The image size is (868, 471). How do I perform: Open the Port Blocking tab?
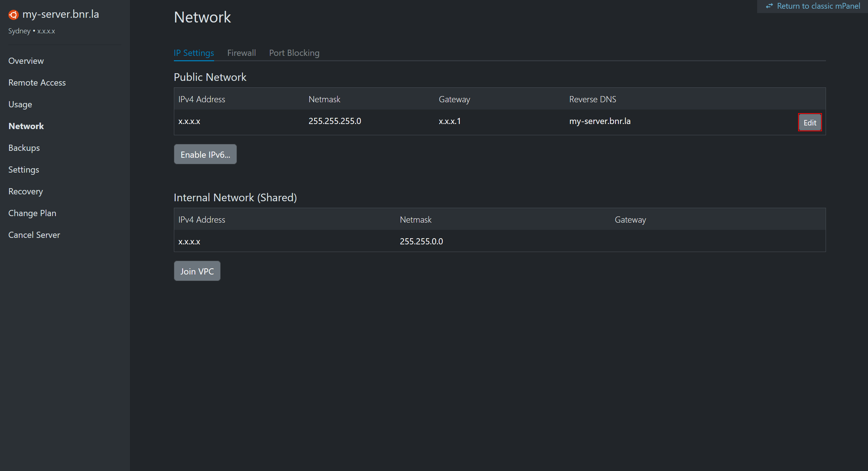(x=294, y=53)
